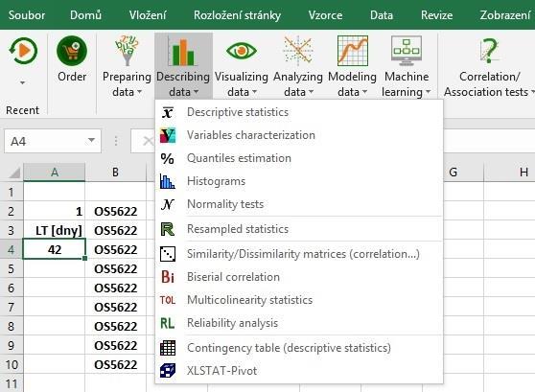535x392 pixels.
Task: Select Reliability analysis entry
Action: (x=299, y=323)
